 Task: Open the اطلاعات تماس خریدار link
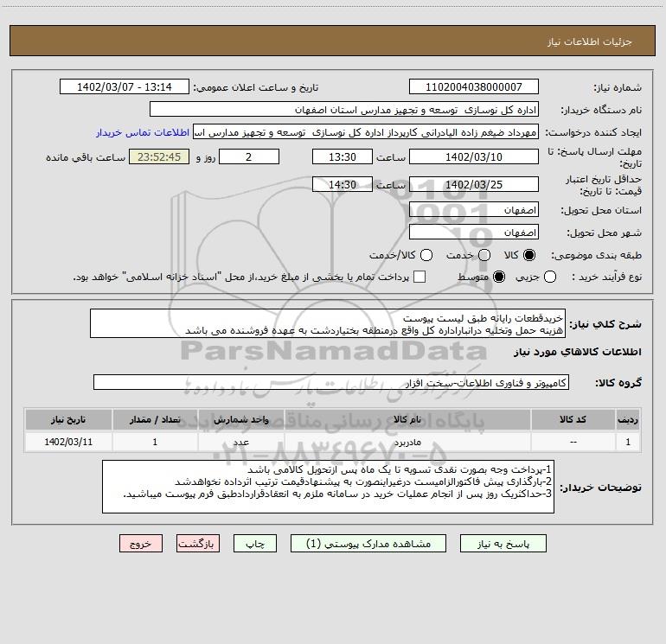[x=143, y=132]
